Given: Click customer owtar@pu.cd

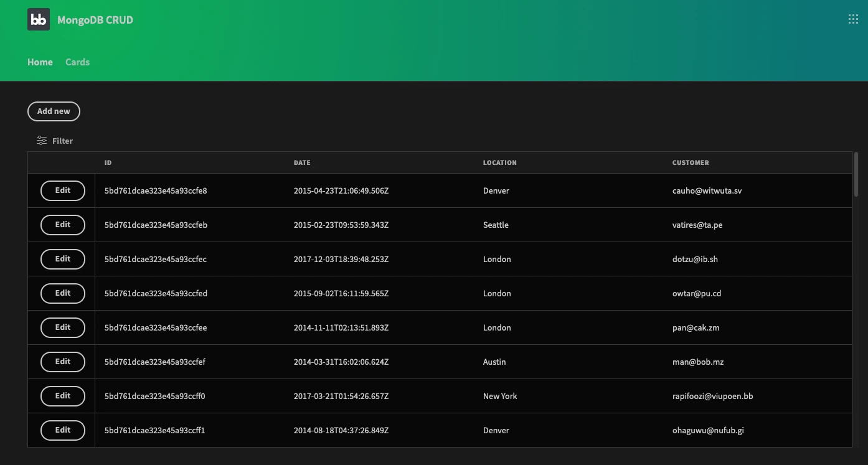Looking at the screenshot, I should [697, 293].
